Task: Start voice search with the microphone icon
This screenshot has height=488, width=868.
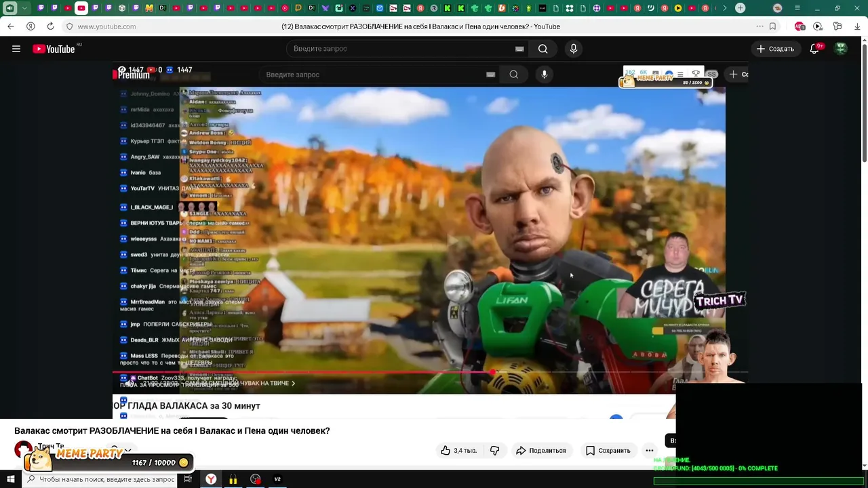Action: pos(573,49)
